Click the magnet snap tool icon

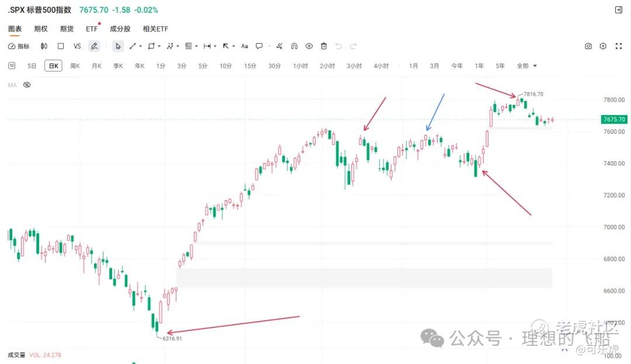coord(294,46)
